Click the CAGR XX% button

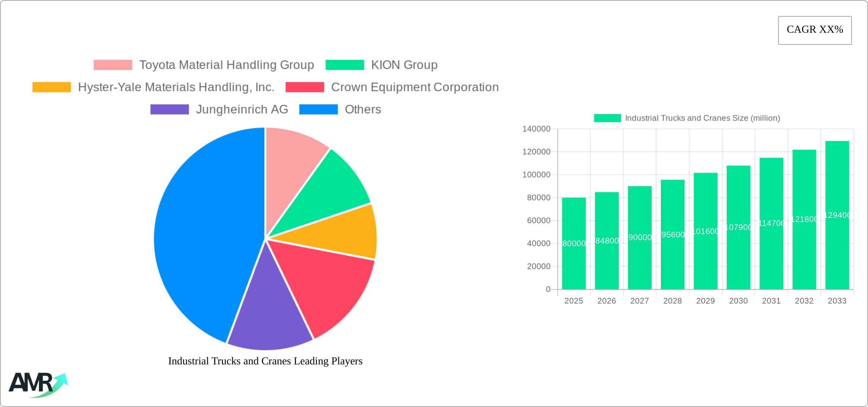point(815,30)
